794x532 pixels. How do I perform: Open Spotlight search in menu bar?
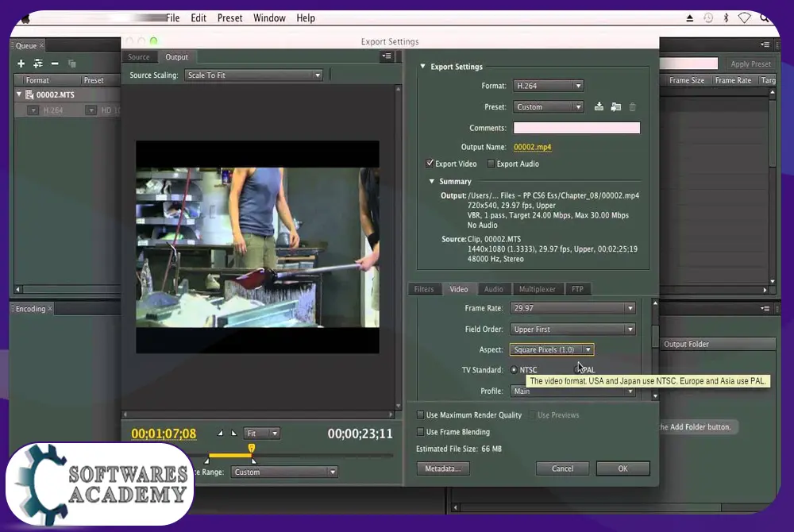[765, 17]
